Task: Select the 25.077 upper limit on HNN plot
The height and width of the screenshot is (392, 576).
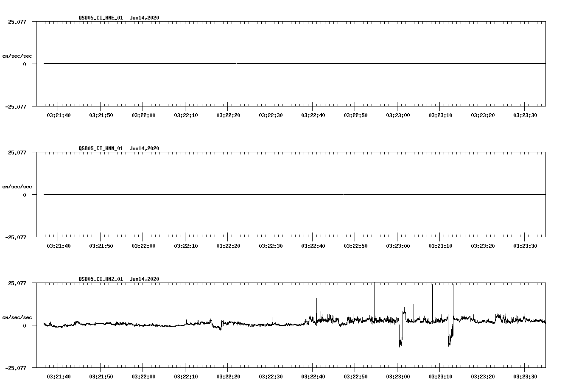Action: tap(17, 152)
